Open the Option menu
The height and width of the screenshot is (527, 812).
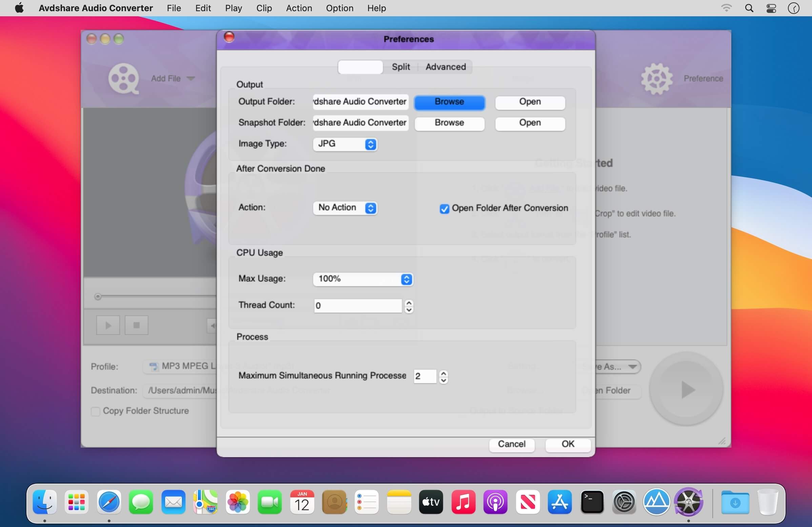[x=340, y=8]
